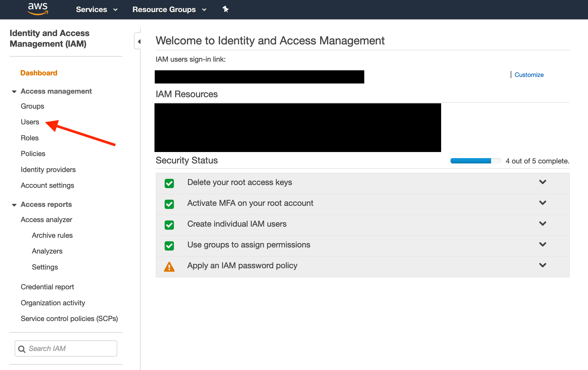Click the pin shortcut icon in top bar
Image resolution: width=588 pixels, height=370 pixels.
[x=226, y=9]
